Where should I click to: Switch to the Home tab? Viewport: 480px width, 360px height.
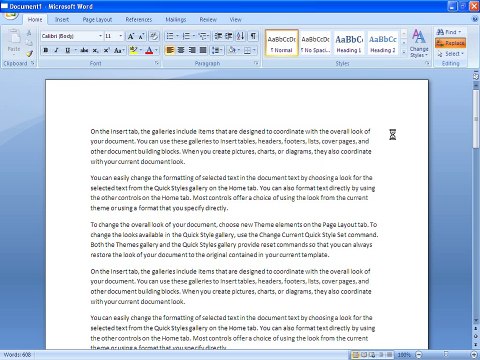pos(35,20)
